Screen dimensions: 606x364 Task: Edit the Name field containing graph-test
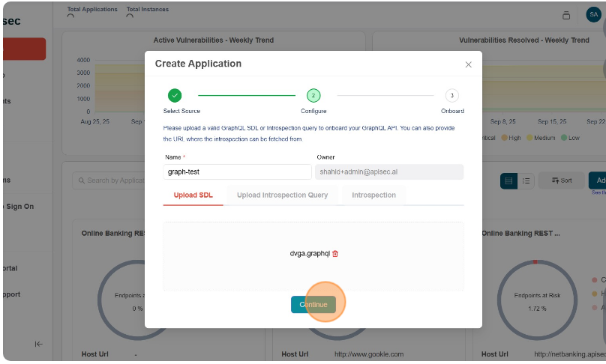(237, 172)
